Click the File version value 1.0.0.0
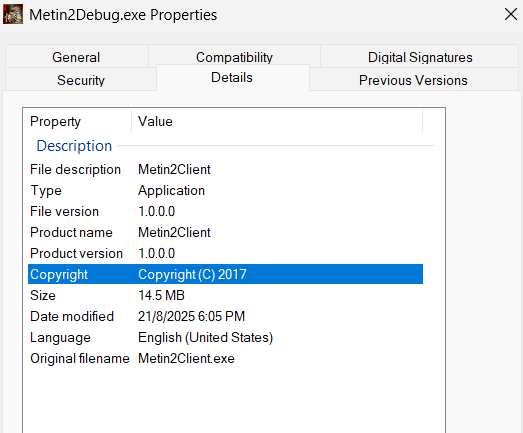Image resolution: width=523 pixels, height=433 pixels. (x=156, y=211)
